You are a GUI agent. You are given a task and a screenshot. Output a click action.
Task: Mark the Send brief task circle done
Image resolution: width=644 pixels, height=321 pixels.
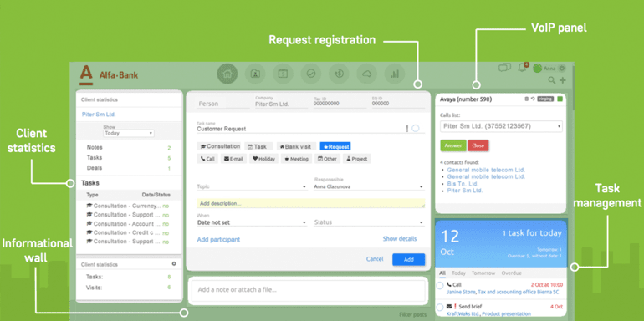440,308
